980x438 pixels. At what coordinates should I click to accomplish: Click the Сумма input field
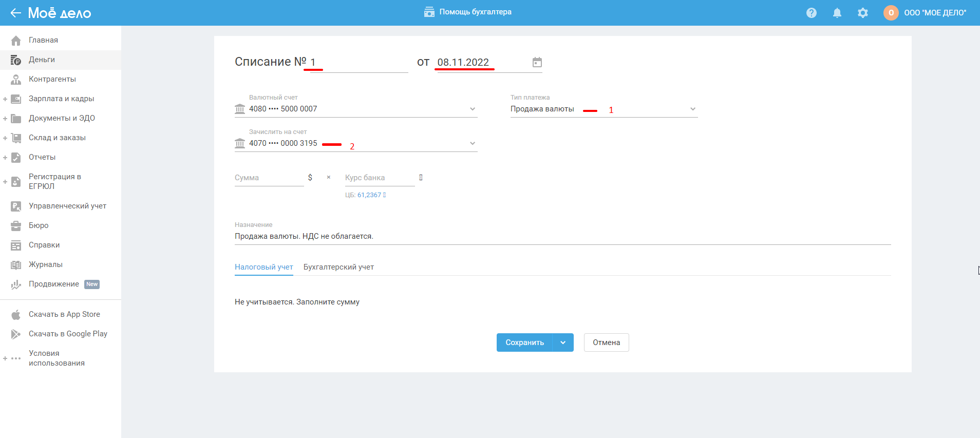point(269,178)
